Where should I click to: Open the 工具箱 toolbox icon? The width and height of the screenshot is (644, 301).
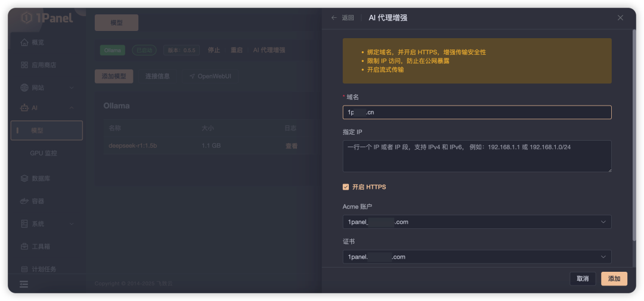tap(24, 246)
